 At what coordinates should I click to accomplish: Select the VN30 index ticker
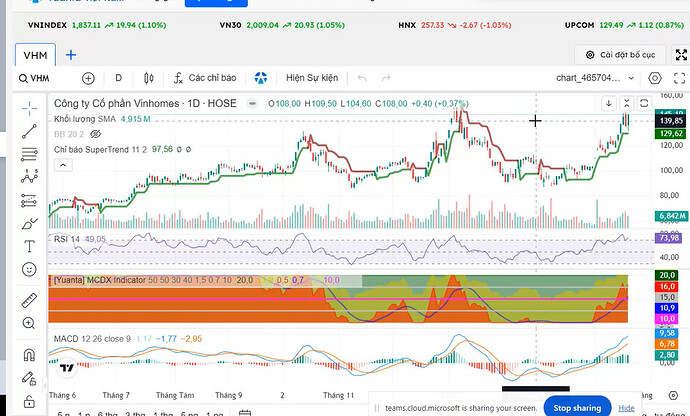pyautogui.click(x=282, y=25)
